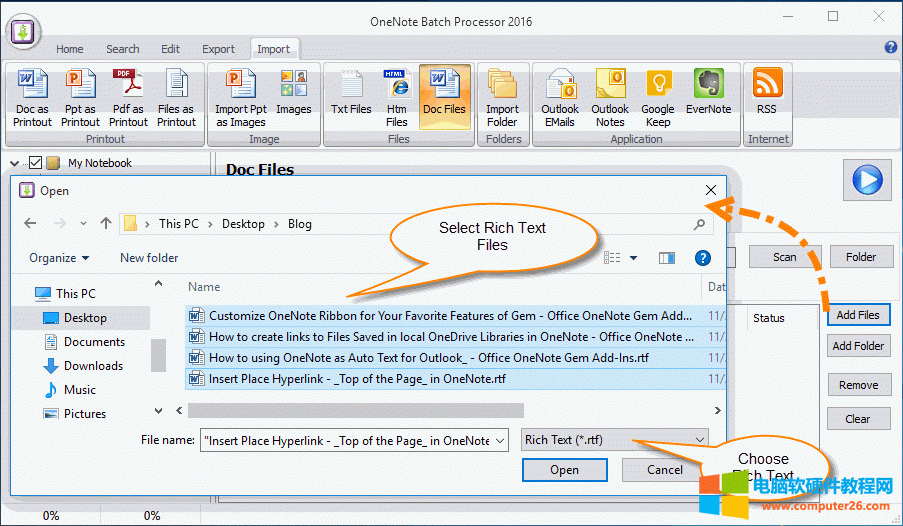Screen dimensions: 903x526
Task: Click the Doc Files ribbon icon
Action: pos(444,96)
